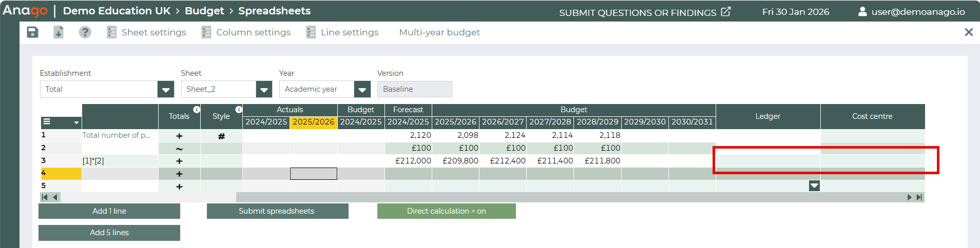This screenshot has height=248, width=980.
Task: Click the tilde icon in row 2
Action: [x=179, y=149]
